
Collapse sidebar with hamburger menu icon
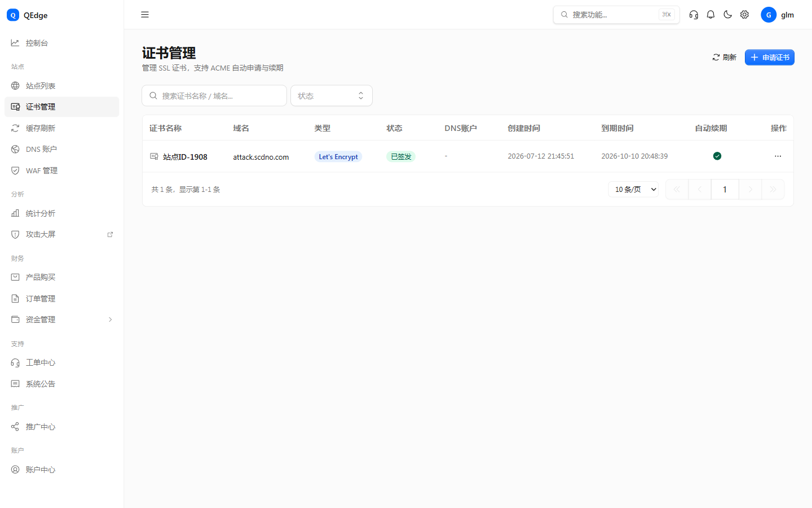(145, 15)
